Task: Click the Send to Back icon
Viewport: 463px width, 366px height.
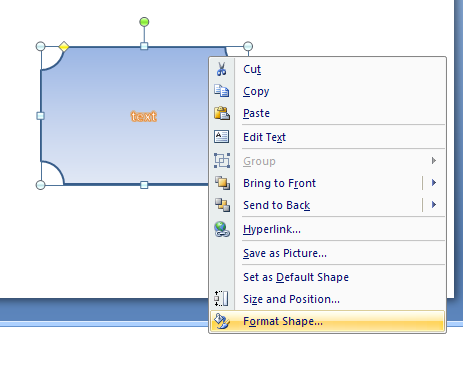Action: 222,205
